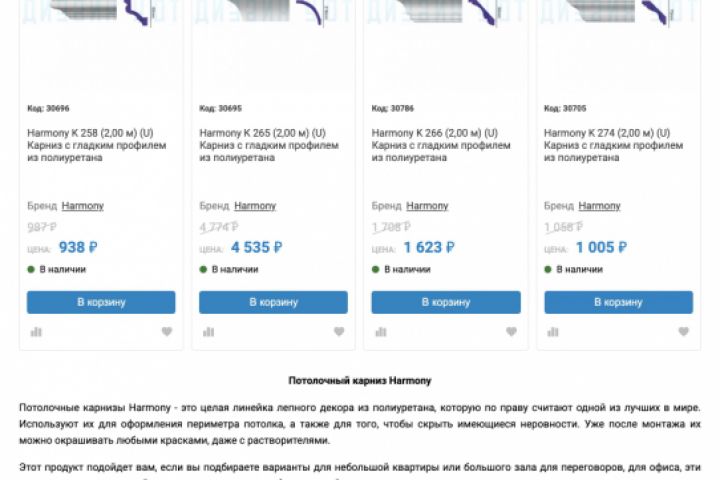Add Harmony K 258 to favorites heart
The height and width of the screenshot is (480, 720).
167,332
